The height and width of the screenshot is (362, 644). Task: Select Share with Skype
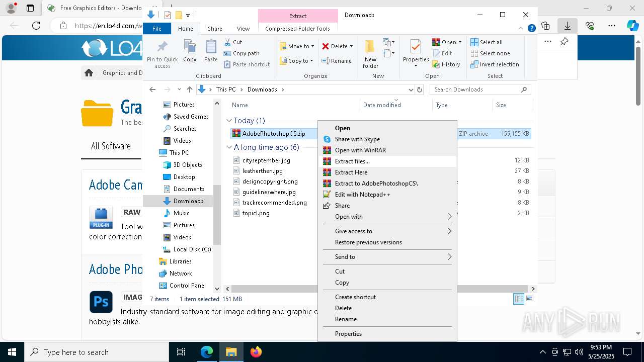pos(387,139)
